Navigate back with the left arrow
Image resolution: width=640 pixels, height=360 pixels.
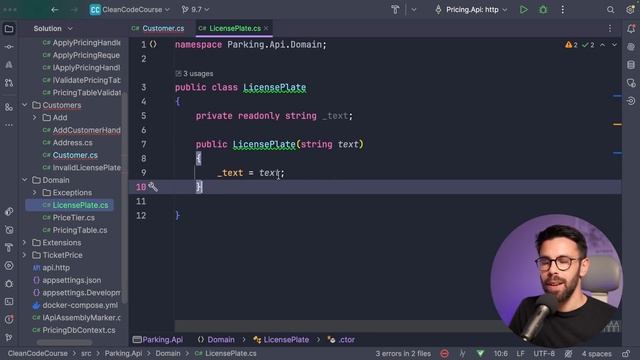55,9
